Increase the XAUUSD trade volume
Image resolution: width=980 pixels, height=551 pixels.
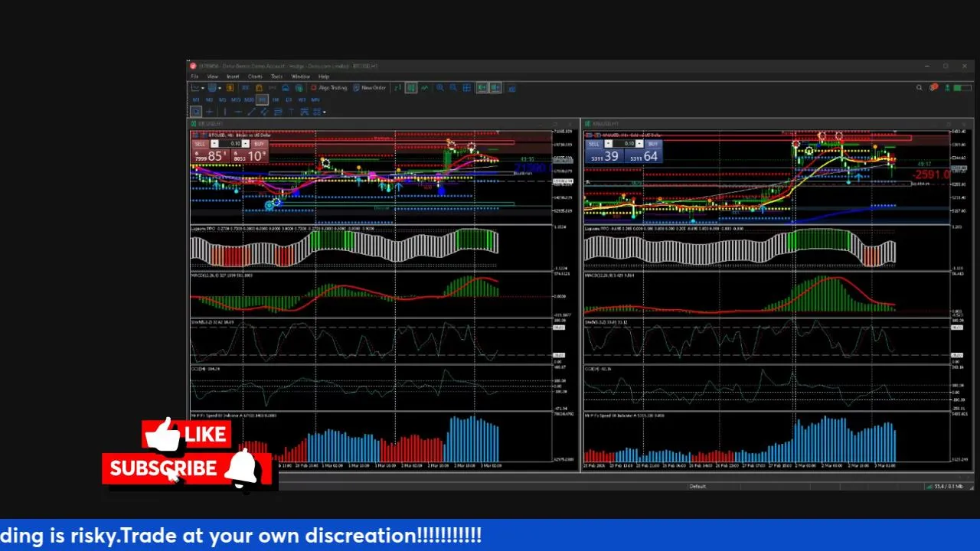click(x=639, y=144)
